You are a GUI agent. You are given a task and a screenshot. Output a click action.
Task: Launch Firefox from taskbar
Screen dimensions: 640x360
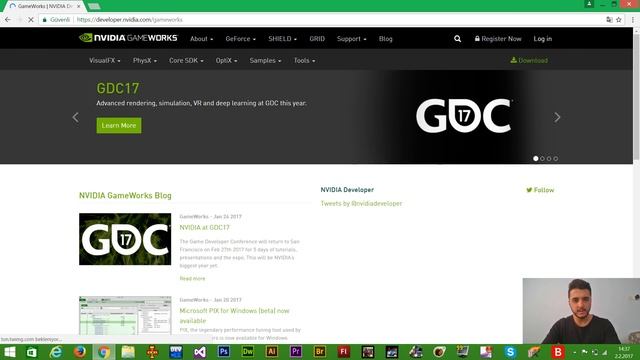point(80,352)
